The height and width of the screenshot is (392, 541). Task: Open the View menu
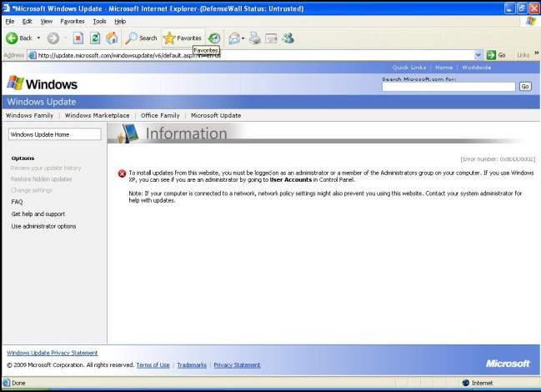pos(46,22)
